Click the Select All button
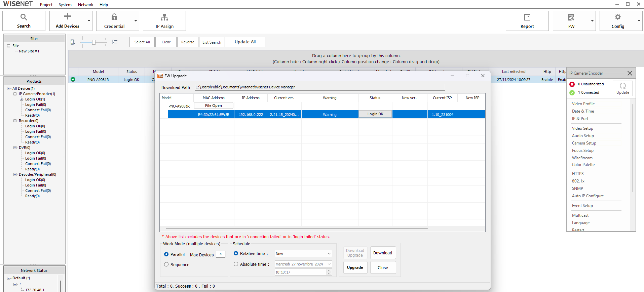The width and height of the screenshot is (644, 292). click(142, 42)
